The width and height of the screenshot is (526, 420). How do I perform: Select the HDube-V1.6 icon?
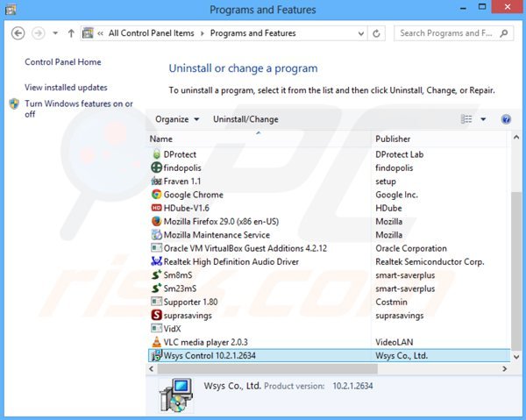[156, 208]
